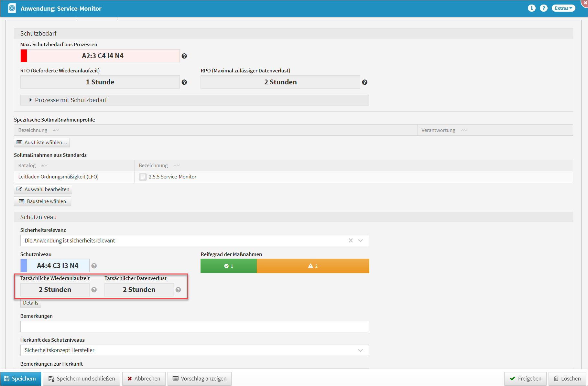588x386 pixels.
Task: Click the orange Reifegrad warning segment
Action: click(x=312, y=266)
